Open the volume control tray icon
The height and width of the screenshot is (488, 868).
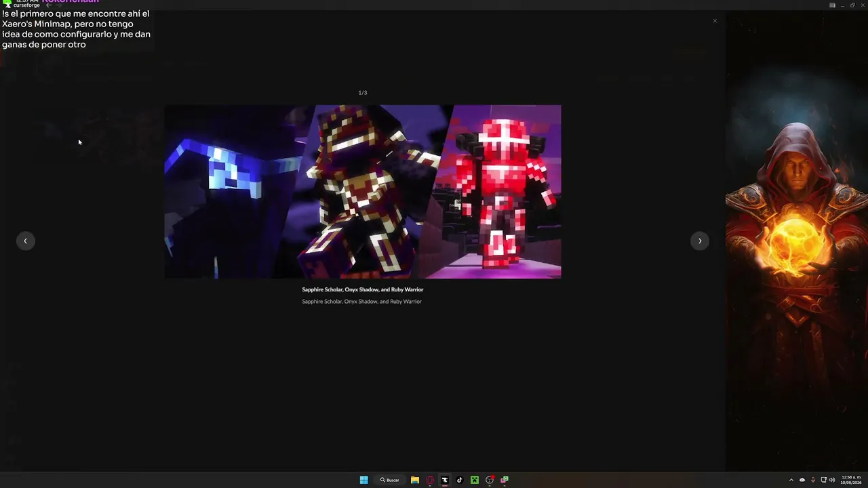click(x=832, y=480)
